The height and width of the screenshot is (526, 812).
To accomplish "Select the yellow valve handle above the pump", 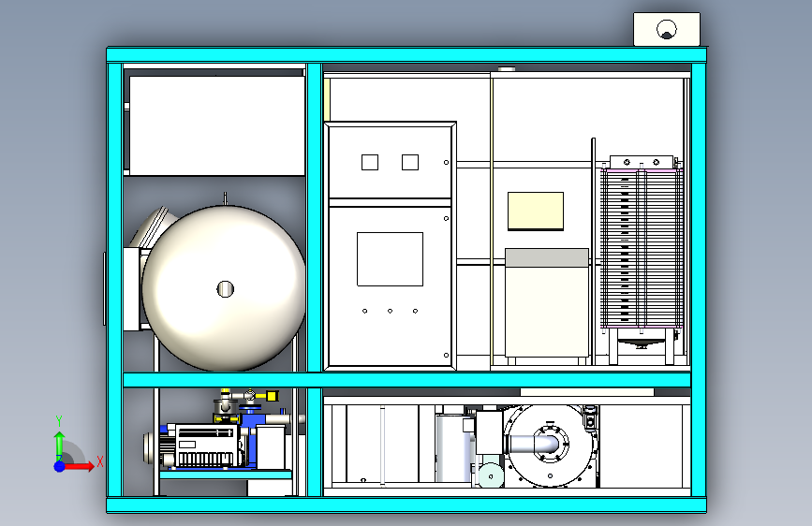I will [273, 396].
